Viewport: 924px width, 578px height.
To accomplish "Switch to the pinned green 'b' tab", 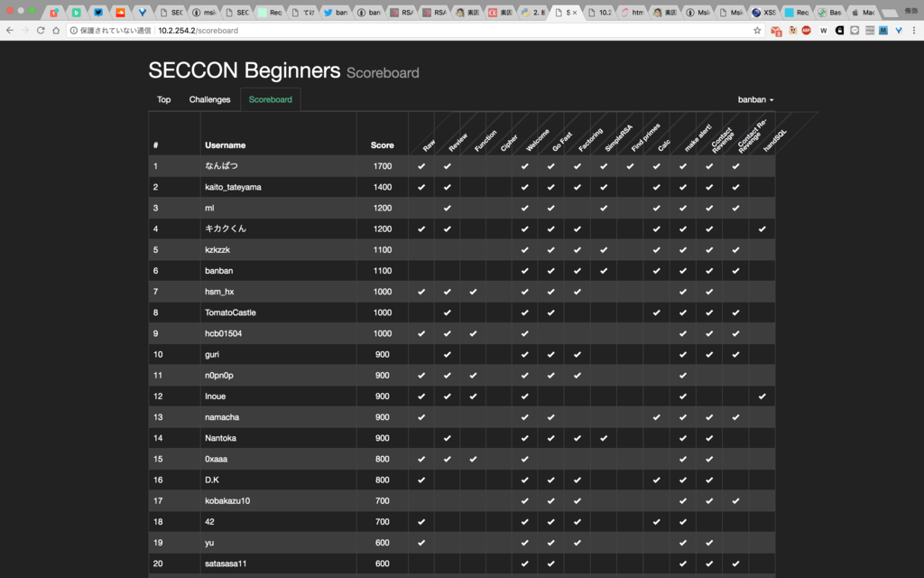I will coord(76,12).
